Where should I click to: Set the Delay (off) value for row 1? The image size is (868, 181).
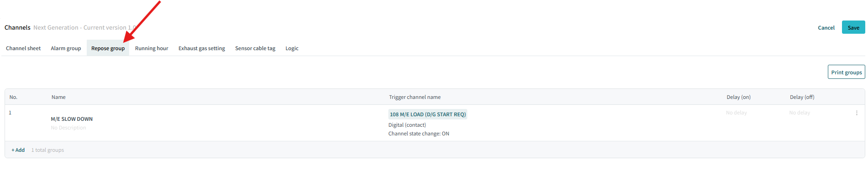pyautogui.click(x=800, y=113)
